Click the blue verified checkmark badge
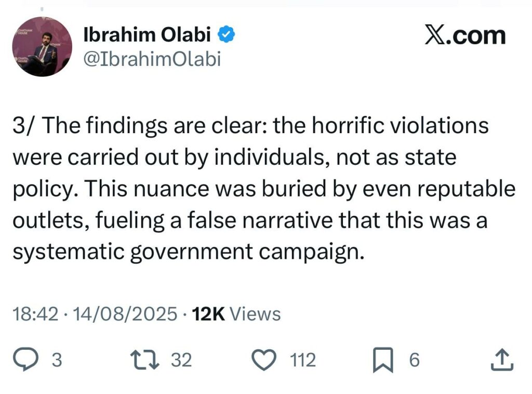Screen dimensions: 532x394 (x=227, y=35)
